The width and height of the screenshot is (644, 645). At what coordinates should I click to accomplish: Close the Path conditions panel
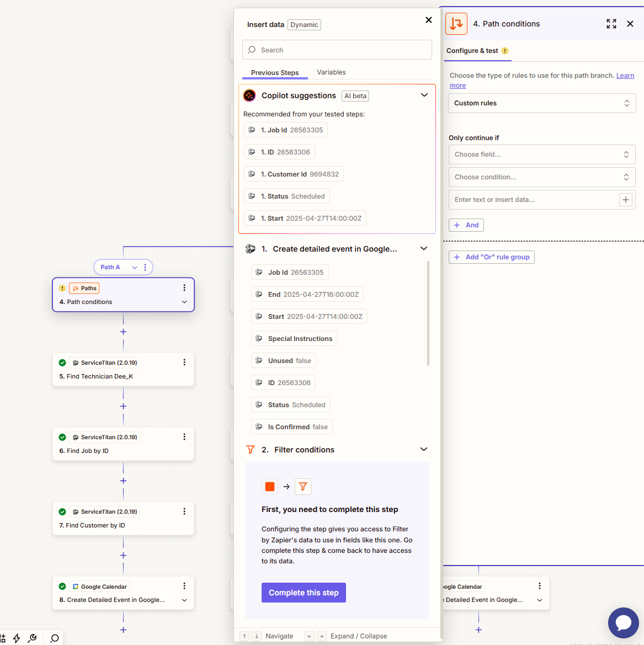630,24
